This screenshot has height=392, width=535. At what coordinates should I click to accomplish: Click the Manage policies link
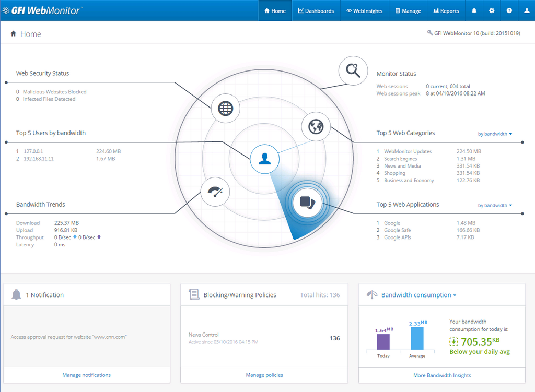pyautogui.click(x=264, y=375)
